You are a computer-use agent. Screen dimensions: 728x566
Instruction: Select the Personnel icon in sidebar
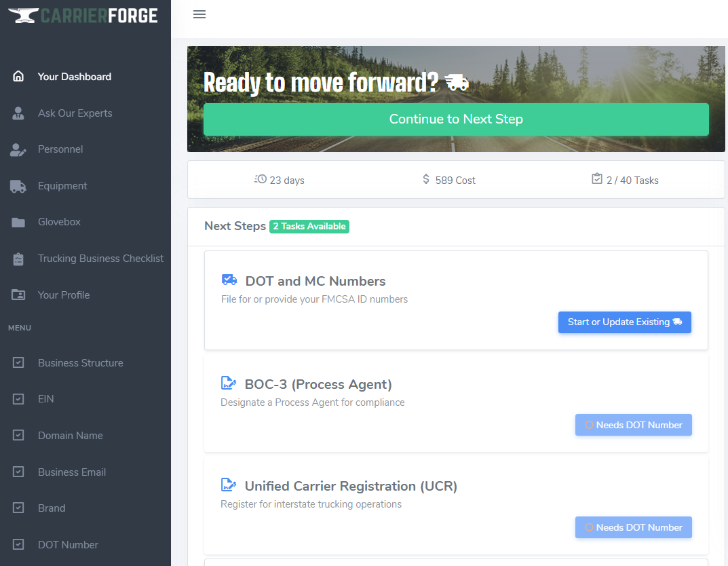pyautogui.click(x=18, y=149)
